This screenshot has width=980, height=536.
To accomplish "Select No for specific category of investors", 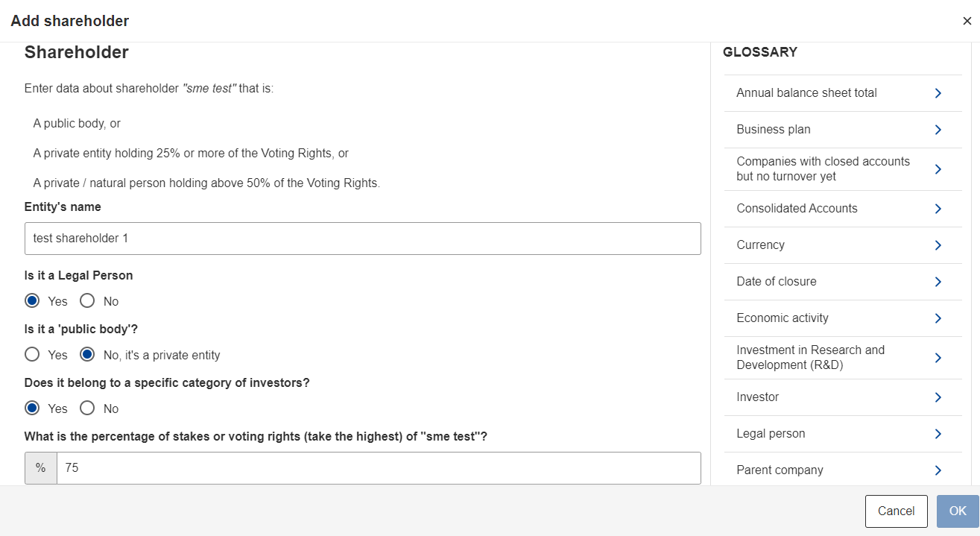I will 87,409.
